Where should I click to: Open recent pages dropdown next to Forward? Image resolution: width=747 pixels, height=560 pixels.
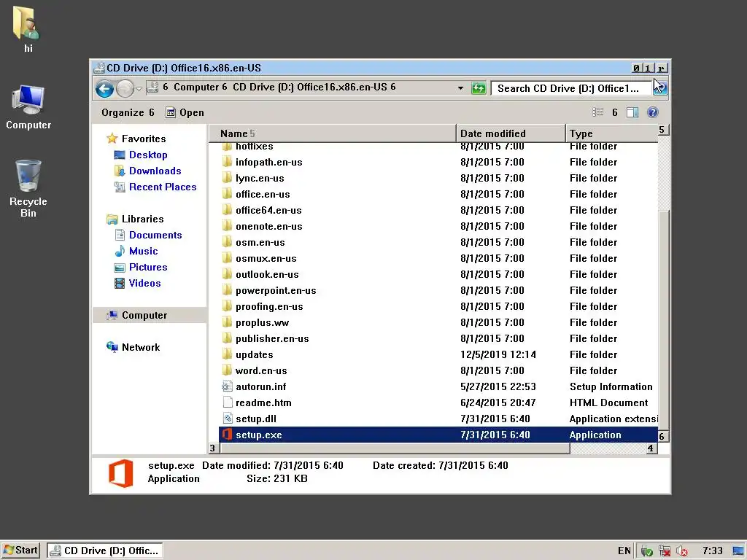(x=139, y=88)
